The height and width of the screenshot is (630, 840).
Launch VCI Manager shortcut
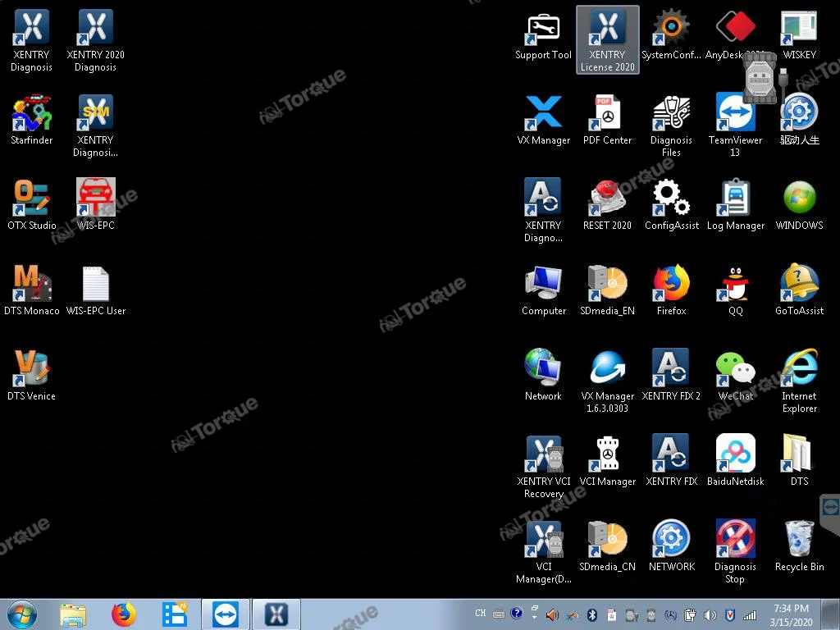[x=608, y=460]
